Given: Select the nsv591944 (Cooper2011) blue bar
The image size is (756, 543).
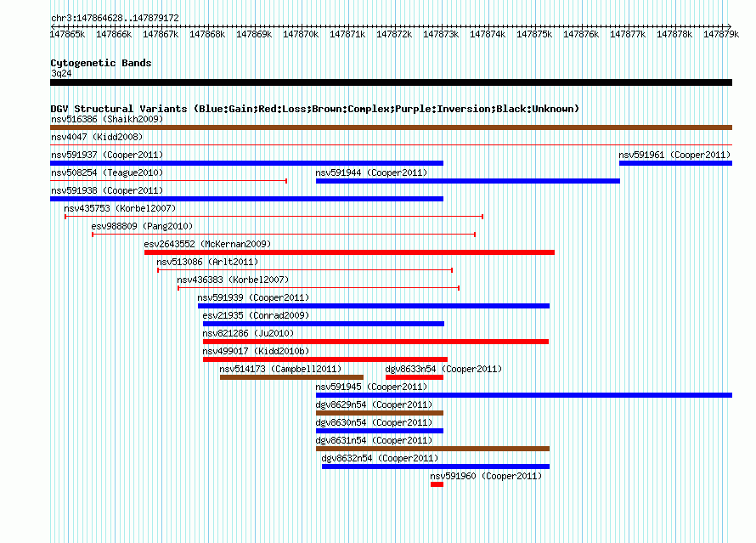Looking at the screenshot, I should tap(468, 181).
